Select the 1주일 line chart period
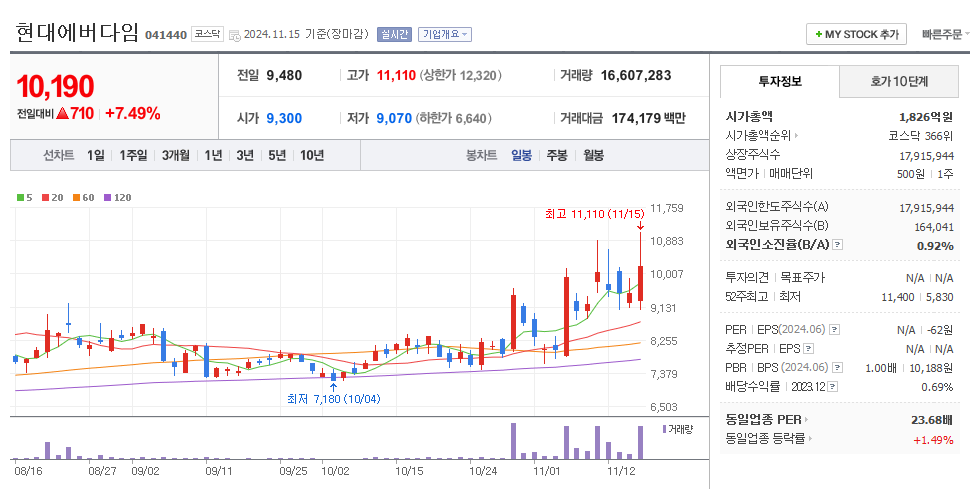The width and height of the screenshot is (976, 489). point(133,155)
